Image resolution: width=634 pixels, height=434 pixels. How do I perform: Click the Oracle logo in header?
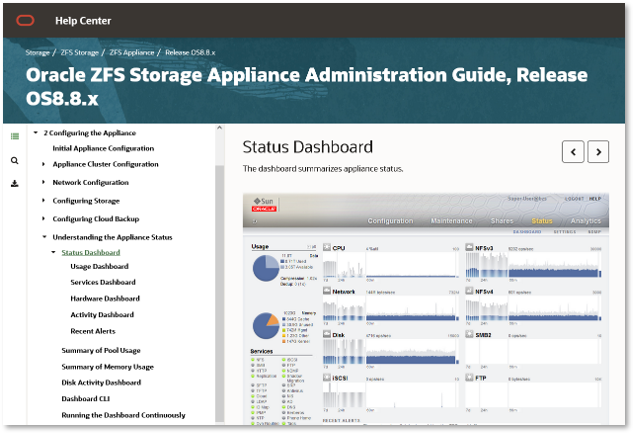pos(25,20)
